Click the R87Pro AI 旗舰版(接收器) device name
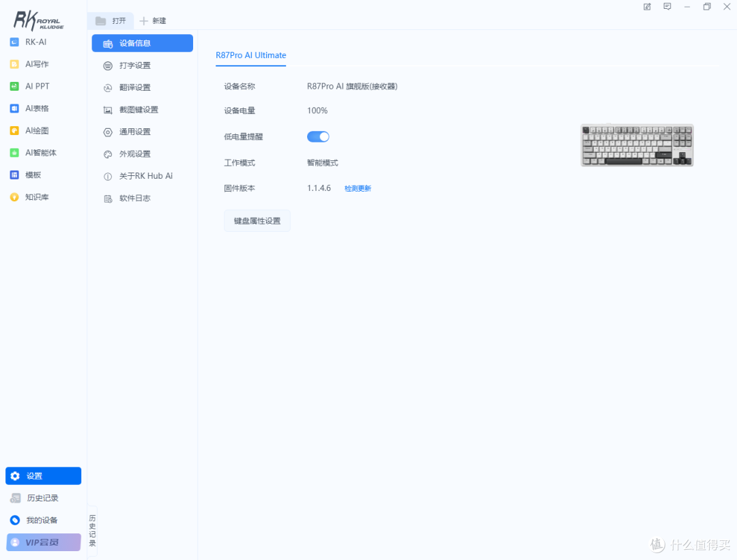737x560 pixels. (x=352, y=87)
